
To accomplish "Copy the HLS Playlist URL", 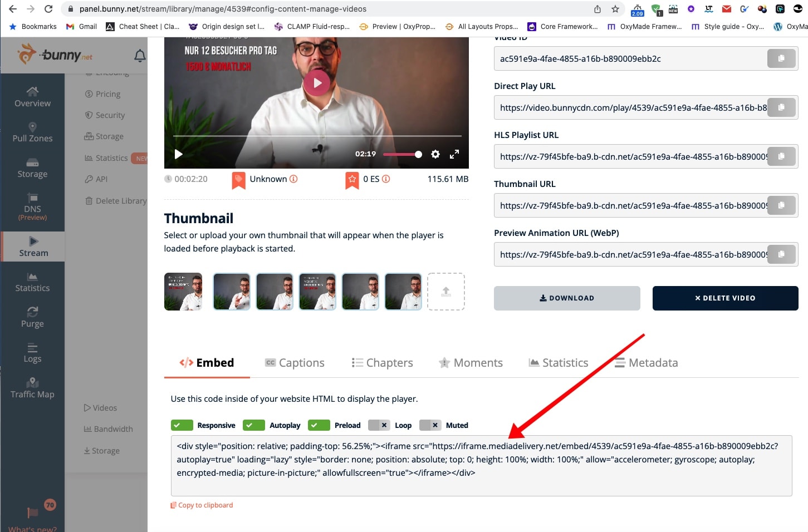I will point(781,156).
